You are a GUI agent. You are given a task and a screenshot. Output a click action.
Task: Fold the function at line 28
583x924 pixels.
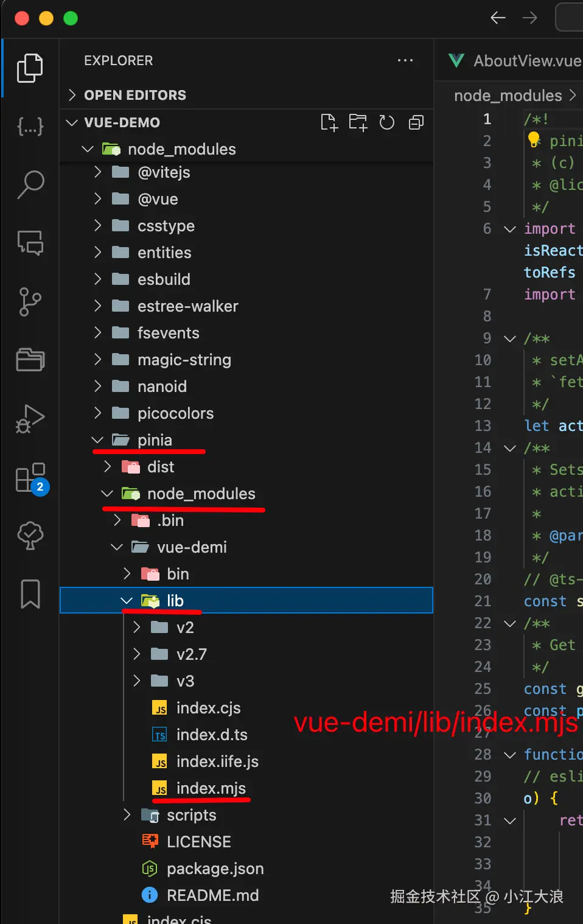510,755
